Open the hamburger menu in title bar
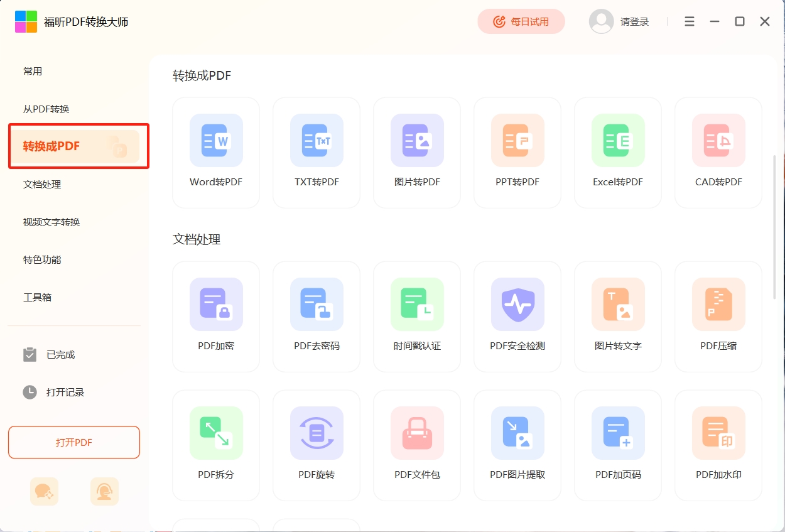The width and height of the screenshot is (785, 532). (690, 22)
